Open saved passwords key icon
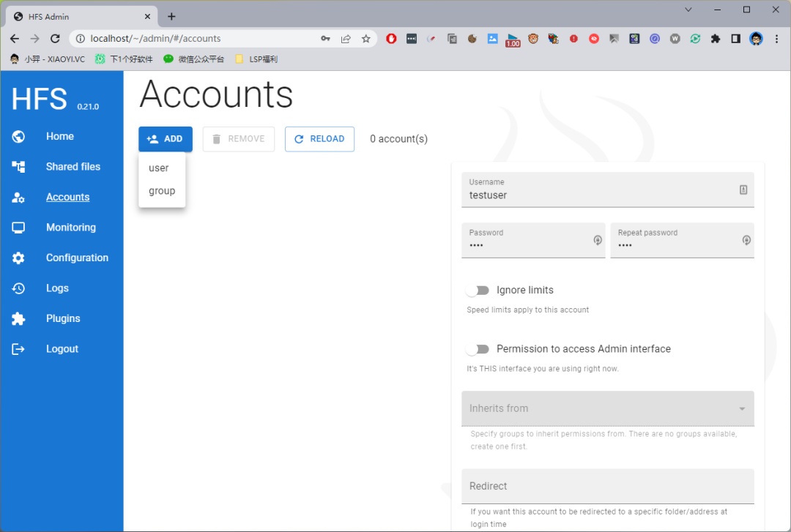Image resolution: width=791 pixels, height=532 pixels. click(x=325, y=38)
